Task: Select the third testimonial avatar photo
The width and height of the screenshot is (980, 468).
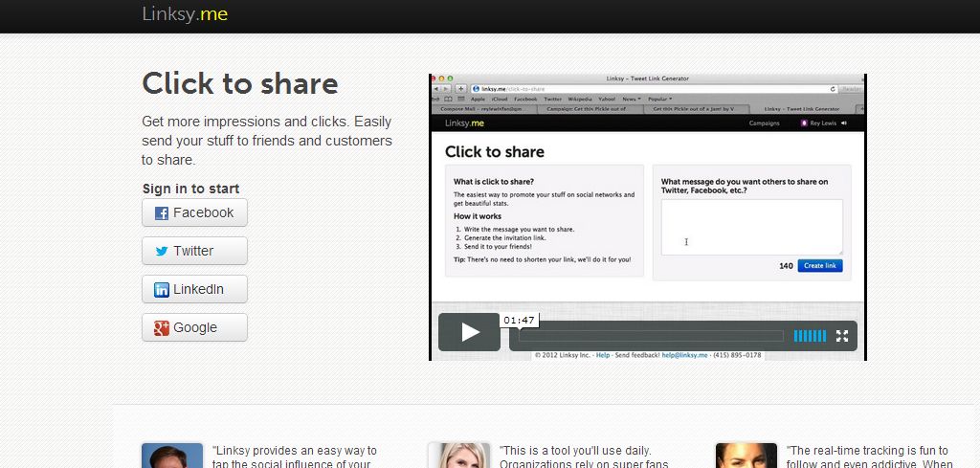Action: point(746,456)
